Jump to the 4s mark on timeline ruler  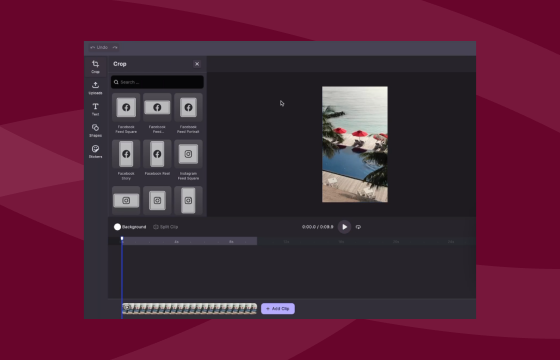(x=176, y=242)
